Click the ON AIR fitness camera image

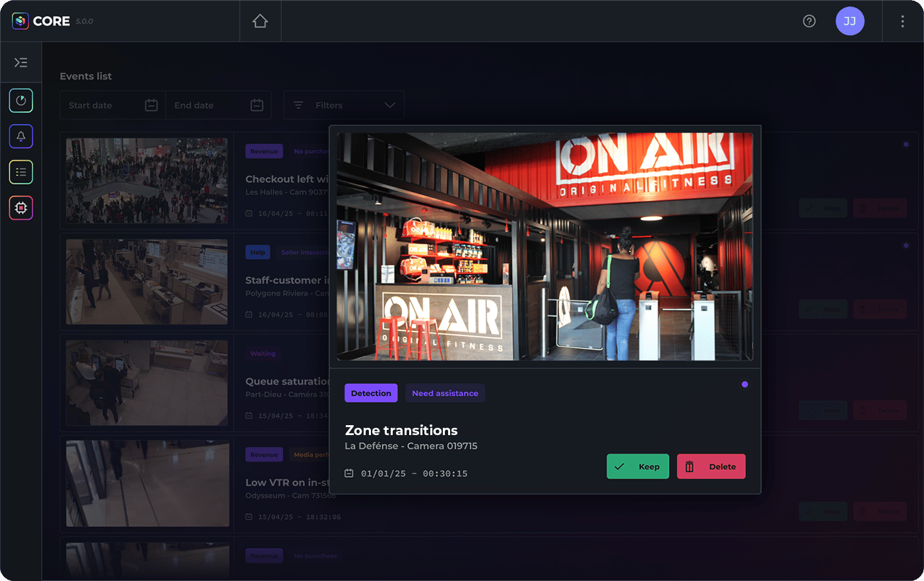click(x=544, y=247)
